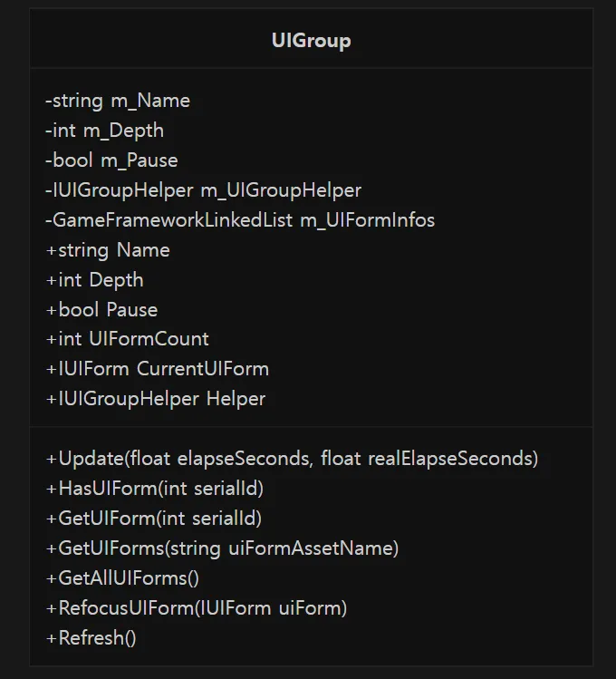Select the GetUIForms(string uiFormAssetName) method
Screen dimensions: 616x679
[x=222, y=548]
